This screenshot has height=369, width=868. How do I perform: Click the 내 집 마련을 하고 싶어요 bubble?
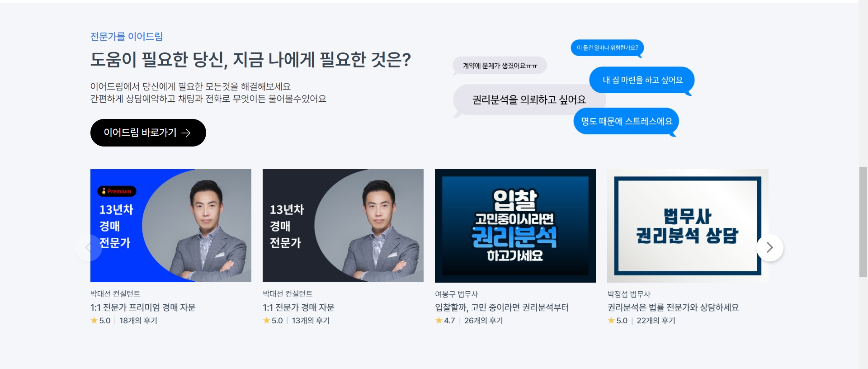point(642,80)
